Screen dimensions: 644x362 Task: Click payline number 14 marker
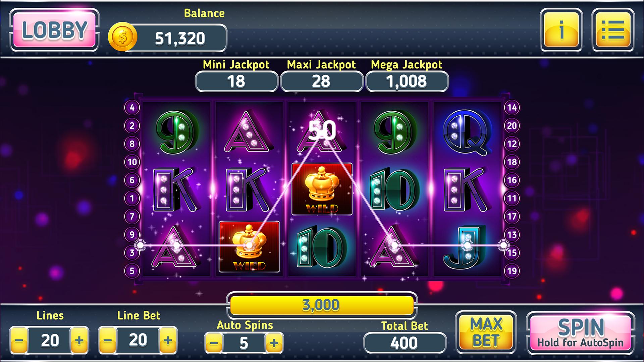coord(512,108)
